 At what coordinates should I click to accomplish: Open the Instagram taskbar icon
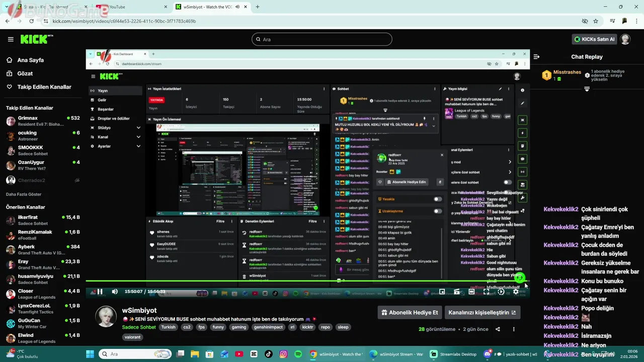click(x=283, y=354)
